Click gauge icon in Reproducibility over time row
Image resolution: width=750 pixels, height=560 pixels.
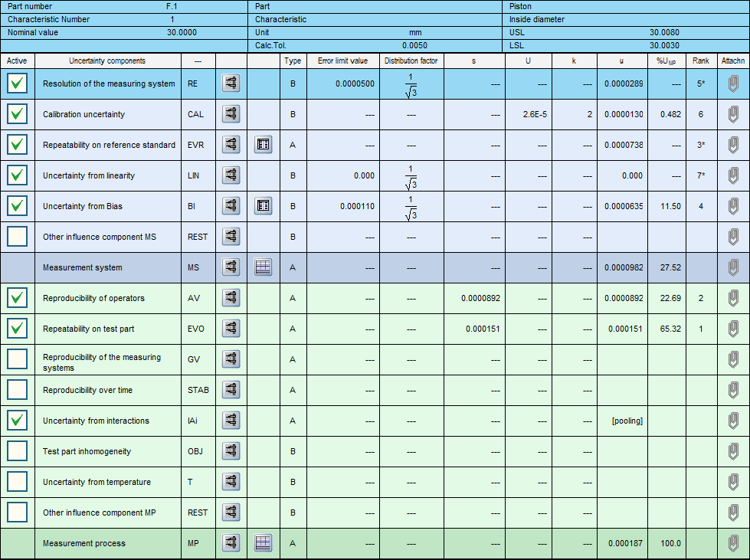pos(231,389)
